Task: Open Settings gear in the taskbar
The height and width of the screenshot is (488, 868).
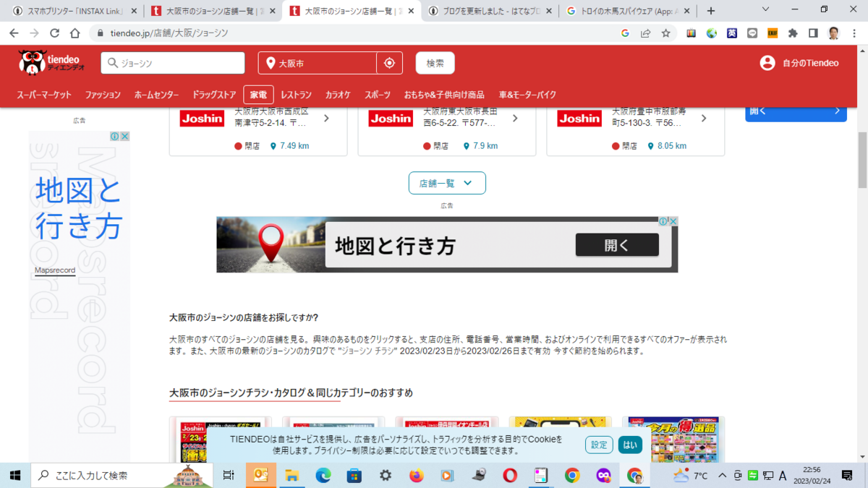Action: point(386,475)
